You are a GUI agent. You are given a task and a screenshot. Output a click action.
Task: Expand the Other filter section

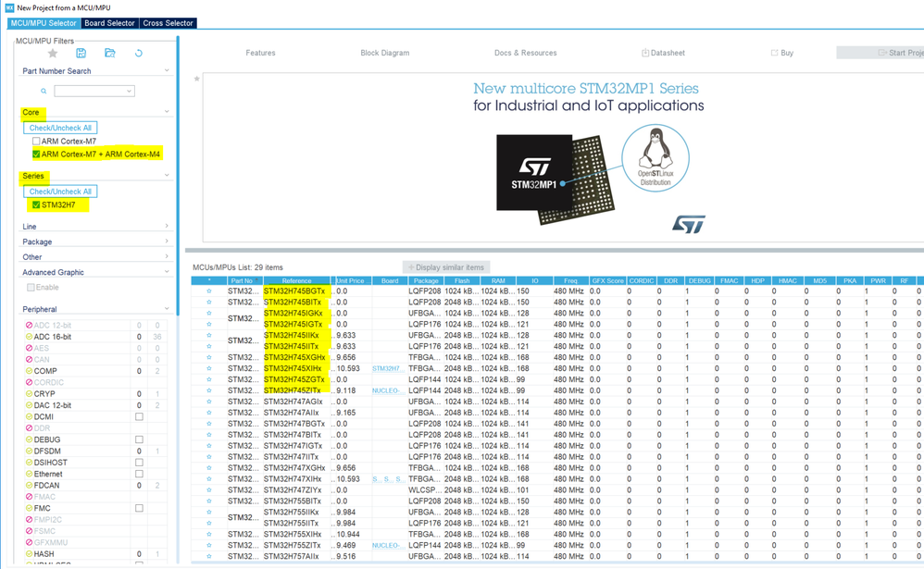[x=167, y=256]
